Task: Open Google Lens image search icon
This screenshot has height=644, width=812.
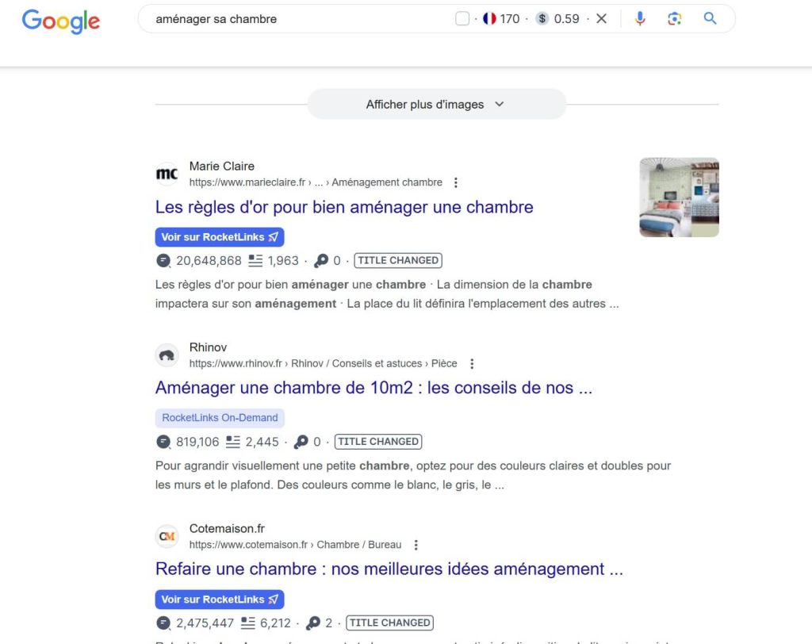Action: 674,19
